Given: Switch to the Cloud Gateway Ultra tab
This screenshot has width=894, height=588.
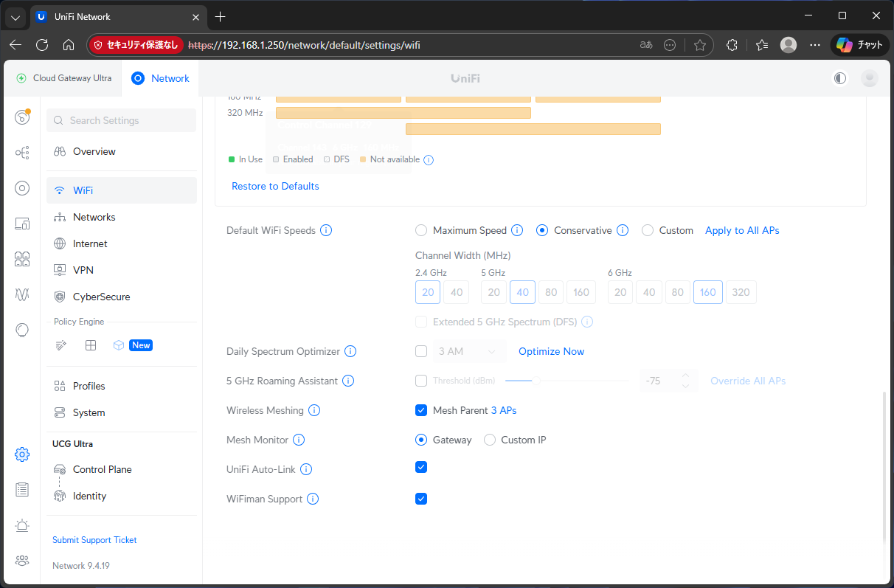Looking at the screenshot, I should point(64,78).
